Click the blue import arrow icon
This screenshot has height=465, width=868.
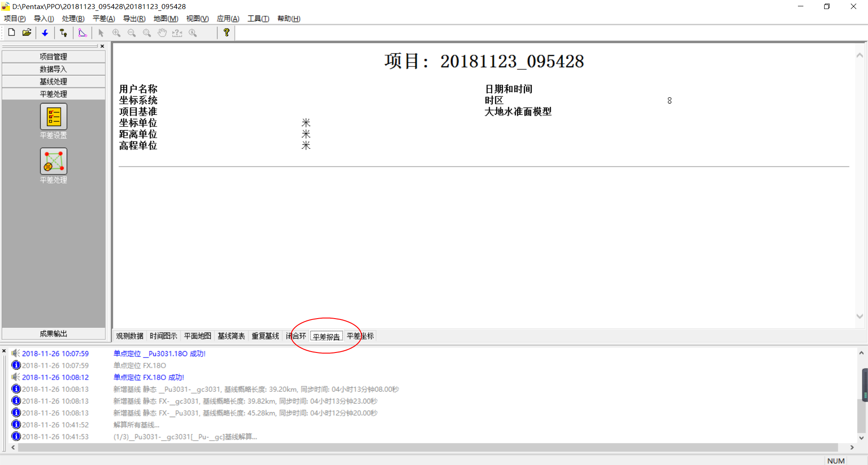(x=45, y=33)
